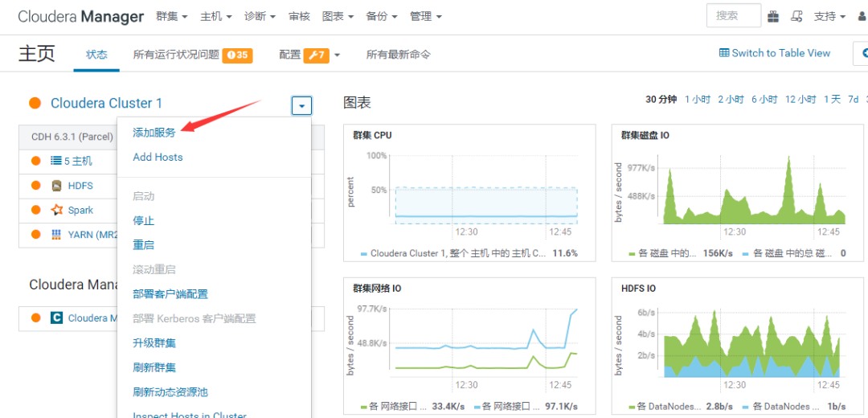The height and width of the screenshot is (418, 868).
Task: Open the 群集 top menu
Action: [x=172, y=17]
